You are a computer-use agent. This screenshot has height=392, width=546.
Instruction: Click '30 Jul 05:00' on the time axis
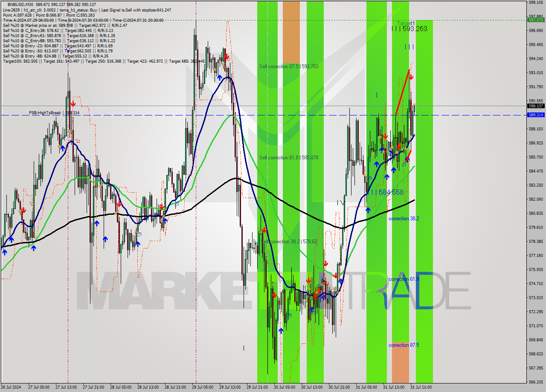[284, 387]
